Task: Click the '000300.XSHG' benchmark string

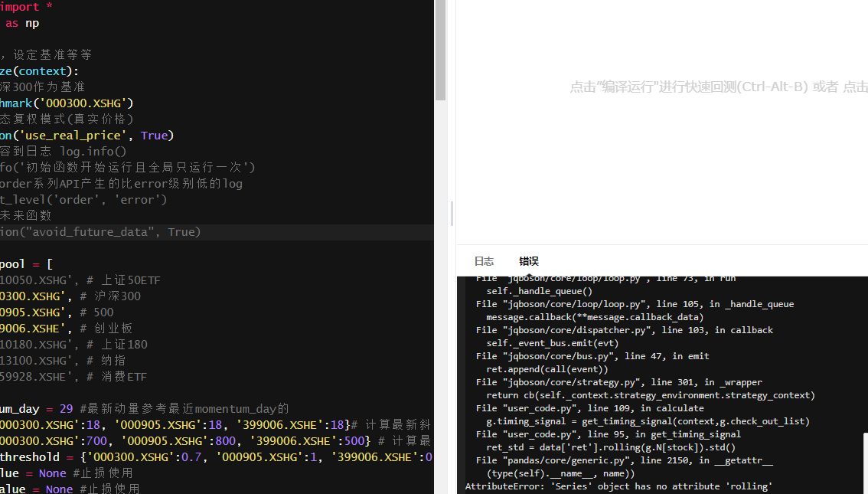Action: point(86,103)
